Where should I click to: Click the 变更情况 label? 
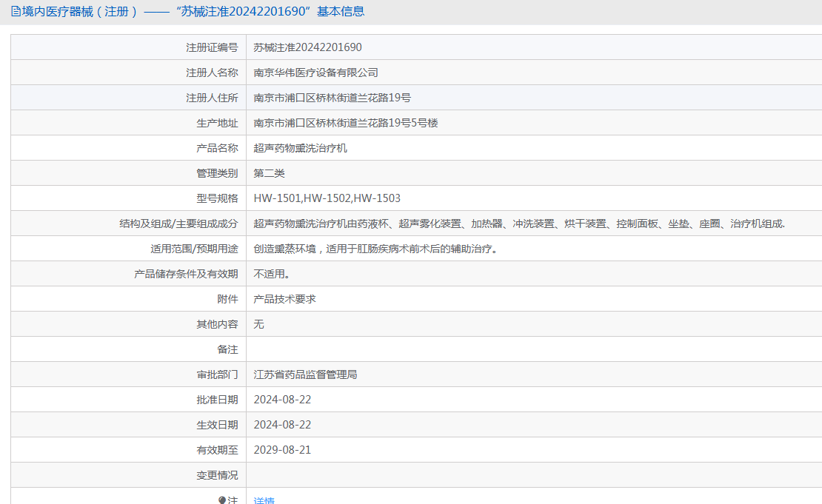point(217,474)
